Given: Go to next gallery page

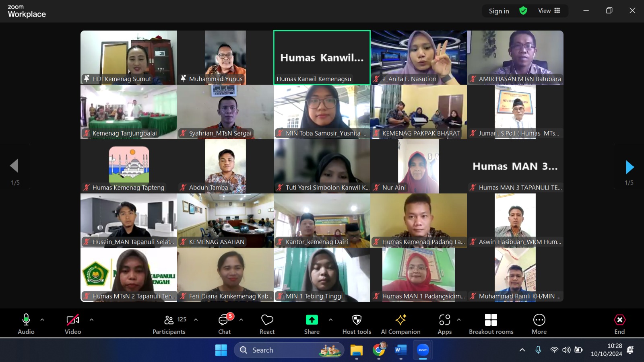Looking at the screenshot, I should coord(630,167).
